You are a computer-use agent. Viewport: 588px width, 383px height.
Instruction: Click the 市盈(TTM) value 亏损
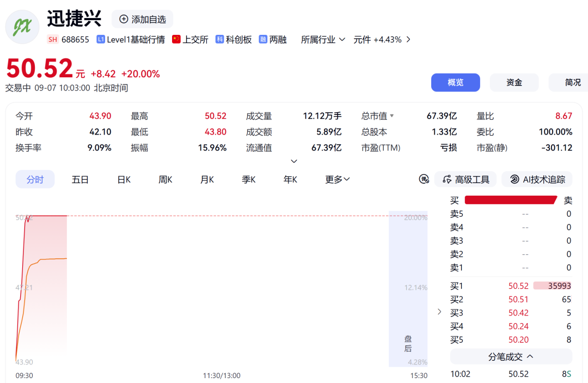click(449, 148)
